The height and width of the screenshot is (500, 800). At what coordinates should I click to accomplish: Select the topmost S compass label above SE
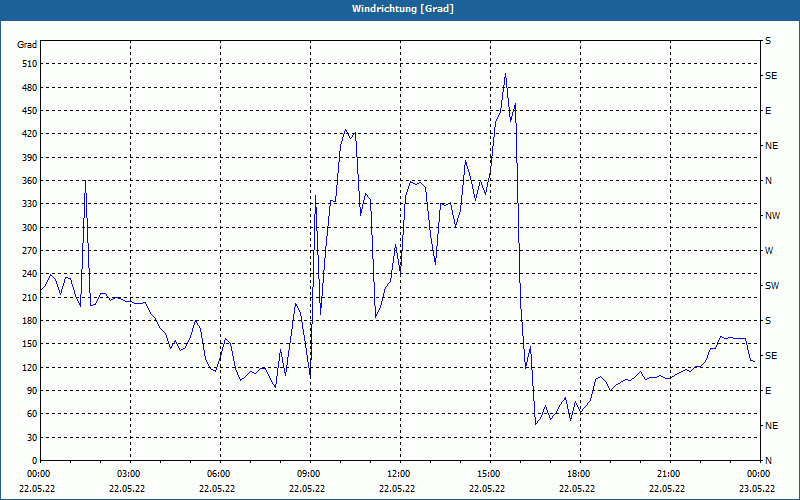coord(768,41)
